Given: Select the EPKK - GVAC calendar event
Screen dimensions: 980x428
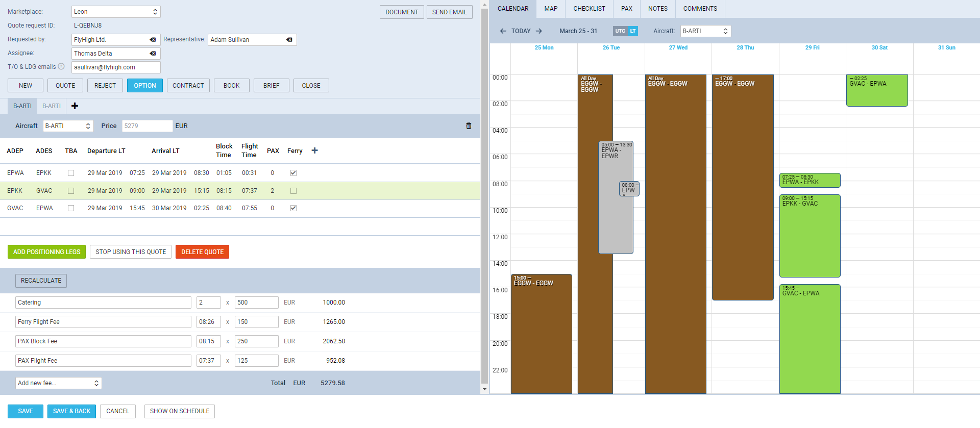Looking at the screenshot, I should click(810, 236).
